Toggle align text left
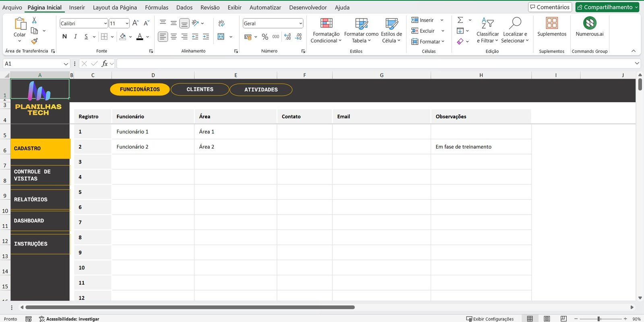644x322 pixels. click(163, 37)
